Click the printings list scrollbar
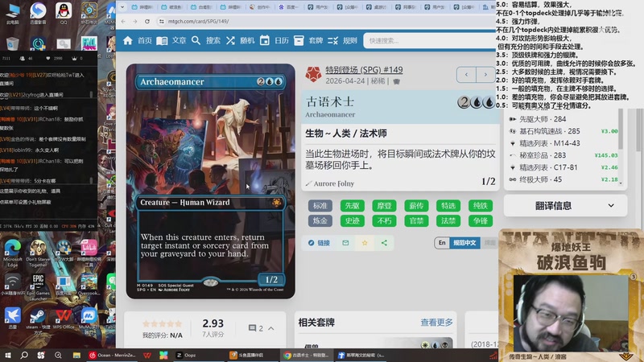 621,129
